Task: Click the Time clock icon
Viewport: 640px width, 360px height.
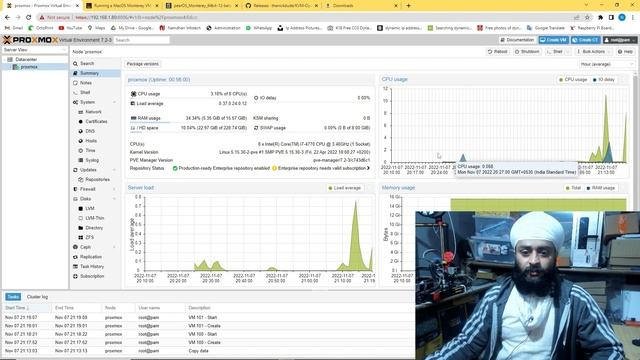Action: [x=80, y=151]
